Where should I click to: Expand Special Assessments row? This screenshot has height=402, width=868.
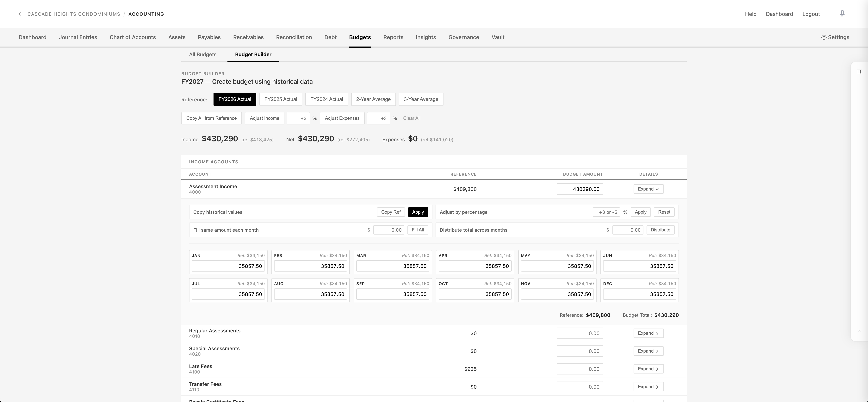648,351
